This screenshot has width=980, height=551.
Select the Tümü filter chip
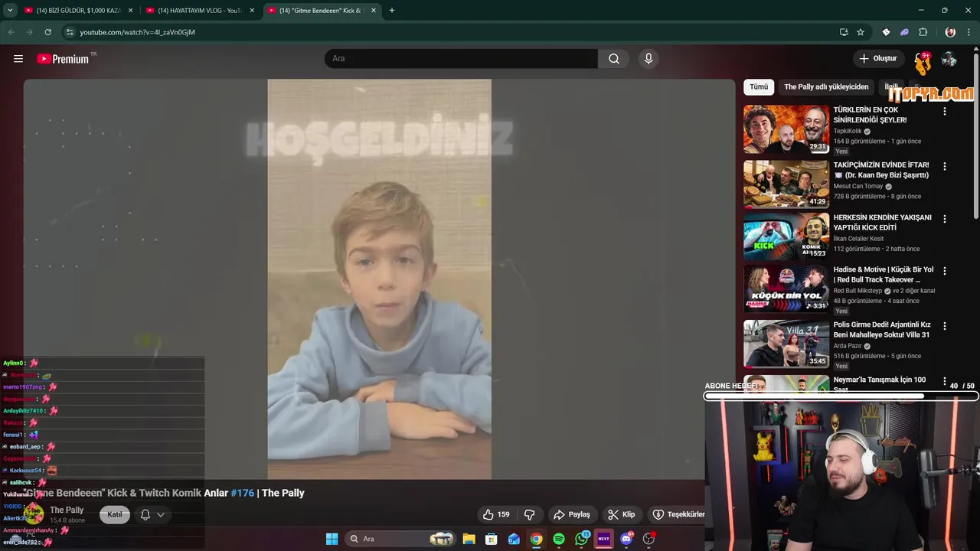[759, 87]
